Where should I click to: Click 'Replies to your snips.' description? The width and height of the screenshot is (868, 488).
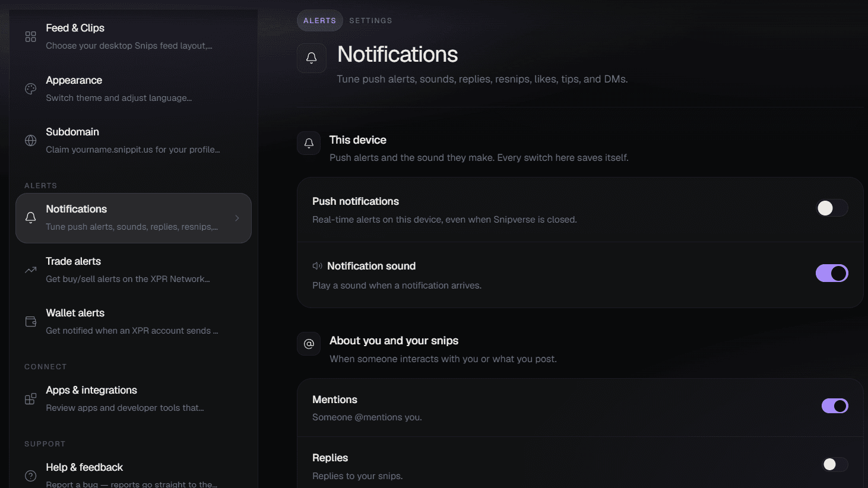(357, 476)
